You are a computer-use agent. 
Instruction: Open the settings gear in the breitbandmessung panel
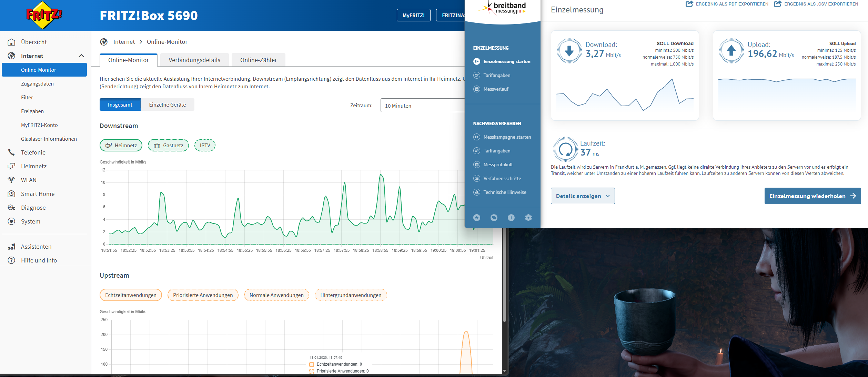tap(528, 218)
